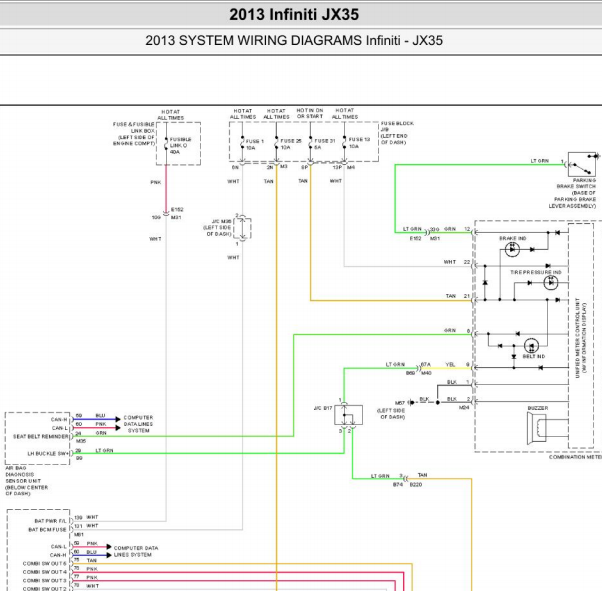Click the 'SEAT BELT REMINDER' label
This screenshot has width=602, height=591.
pyautogui.click(x=41, y=437)
